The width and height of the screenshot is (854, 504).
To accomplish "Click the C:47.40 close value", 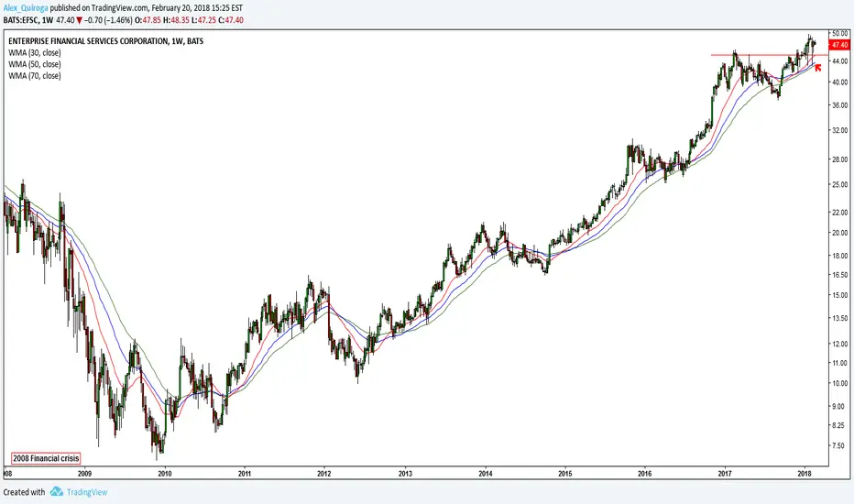I will pos(231,20).
